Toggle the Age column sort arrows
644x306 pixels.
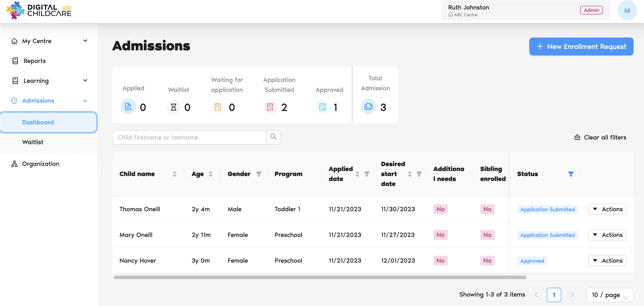click(211, 174)
